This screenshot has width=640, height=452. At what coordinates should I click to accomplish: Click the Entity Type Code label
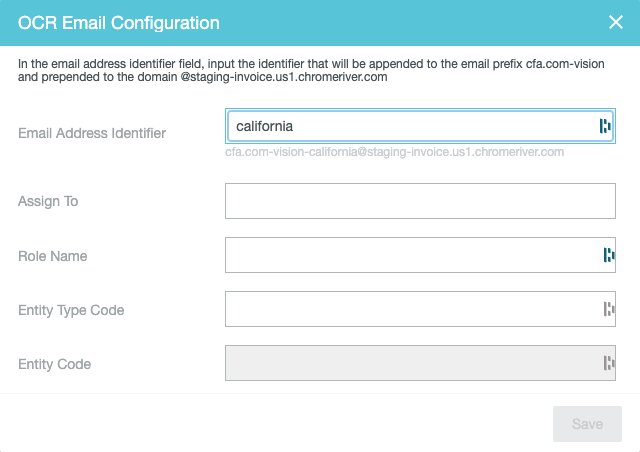click(x=71, y=310)
